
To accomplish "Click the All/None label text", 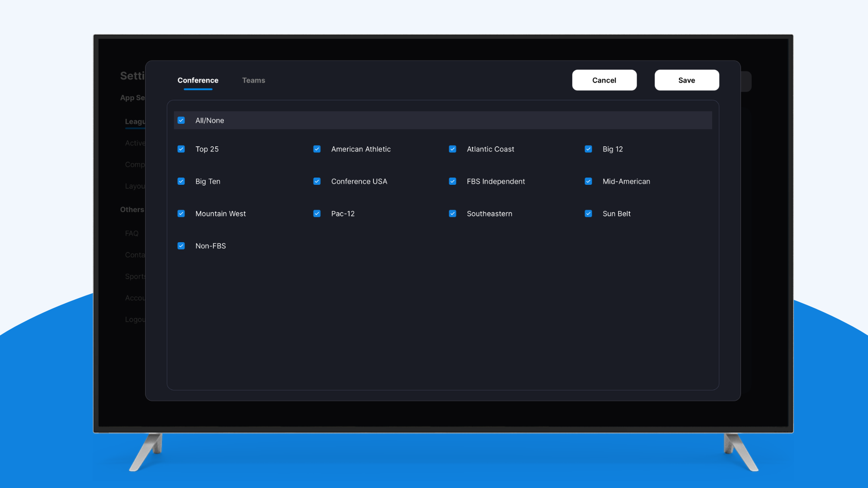I will pyautogui.click(x=210, y=120).
